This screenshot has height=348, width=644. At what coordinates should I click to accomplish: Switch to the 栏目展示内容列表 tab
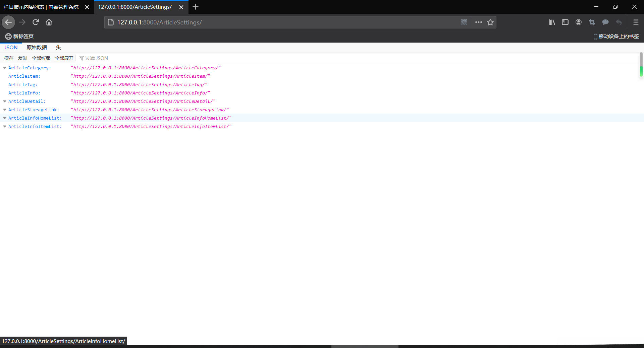pyautogui.click(x=41, y=7)
